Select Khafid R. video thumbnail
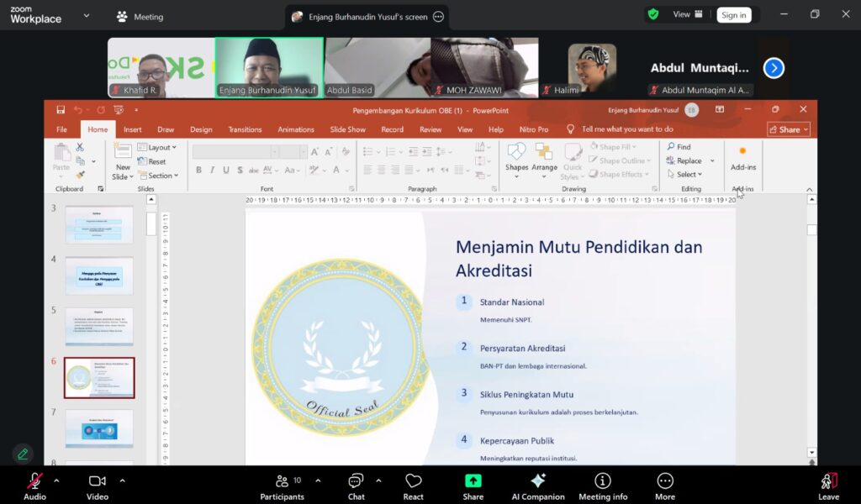Viewport: 861px width, 504px height. pyautogui.click(x=161, y=68)
